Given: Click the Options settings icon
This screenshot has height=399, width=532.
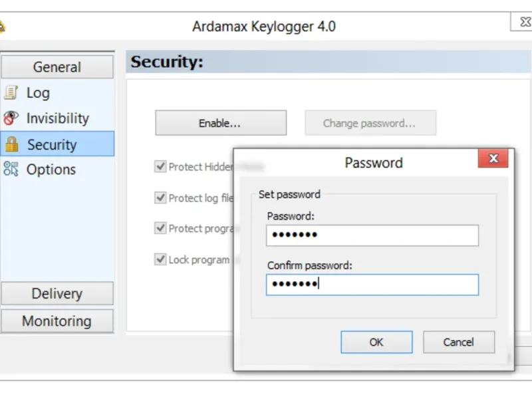Looking at the screenshot, I should coord(11,169).
